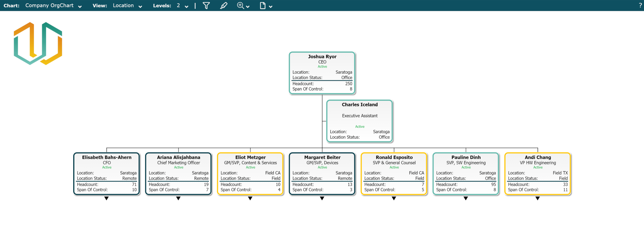Click Active status under Joshua Ryor
644x233 pixels.
pos(322,67)
